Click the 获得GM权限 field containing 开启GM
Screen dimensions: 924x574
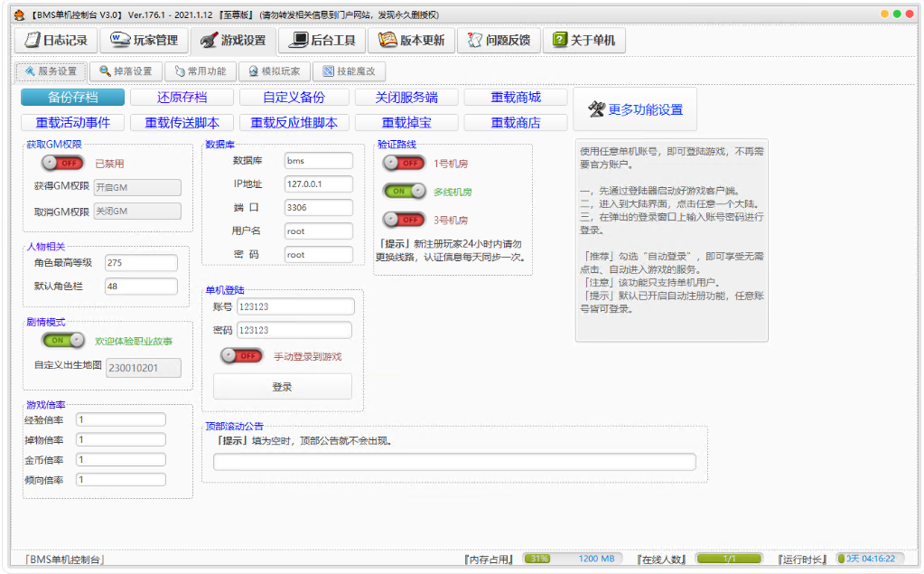tap(137, 188)
